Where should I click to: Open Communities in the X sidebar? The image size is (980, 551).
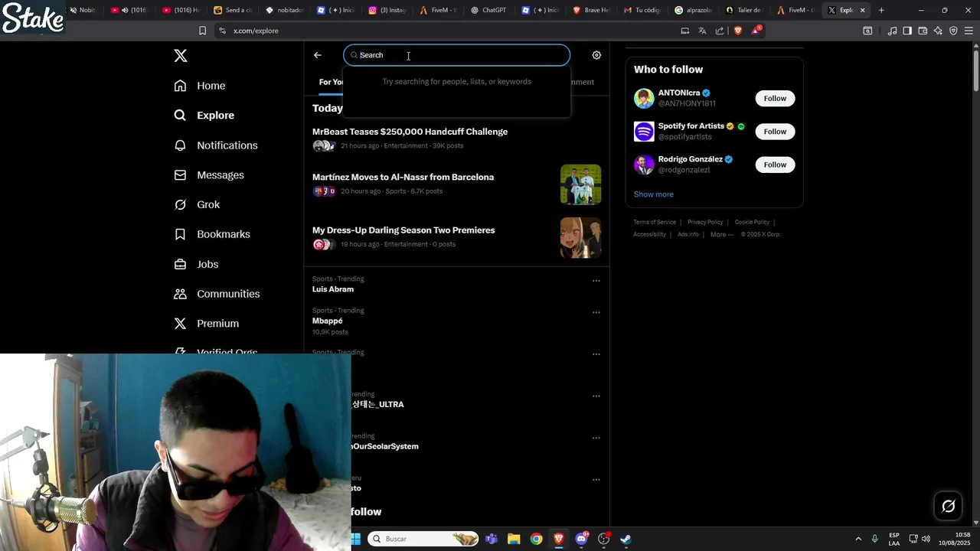point(217,294)
